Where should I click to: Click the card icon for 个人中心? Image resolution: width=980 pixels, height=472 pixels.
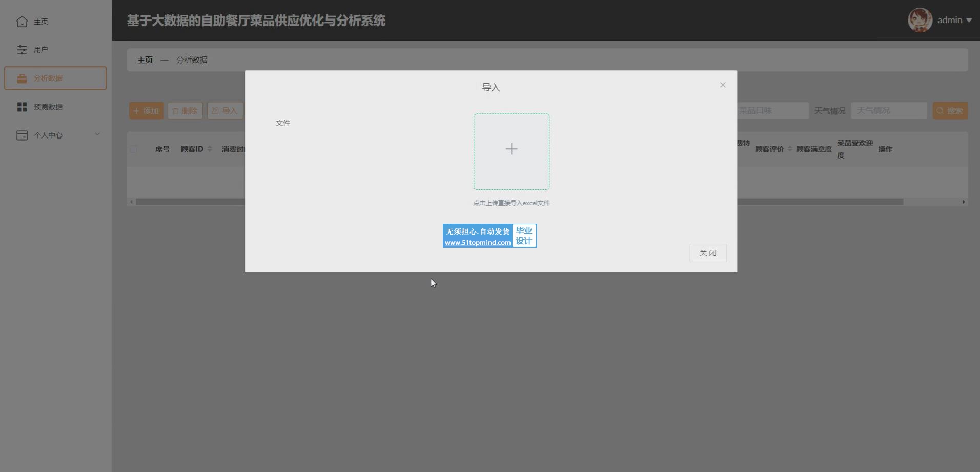pos(22,135)
